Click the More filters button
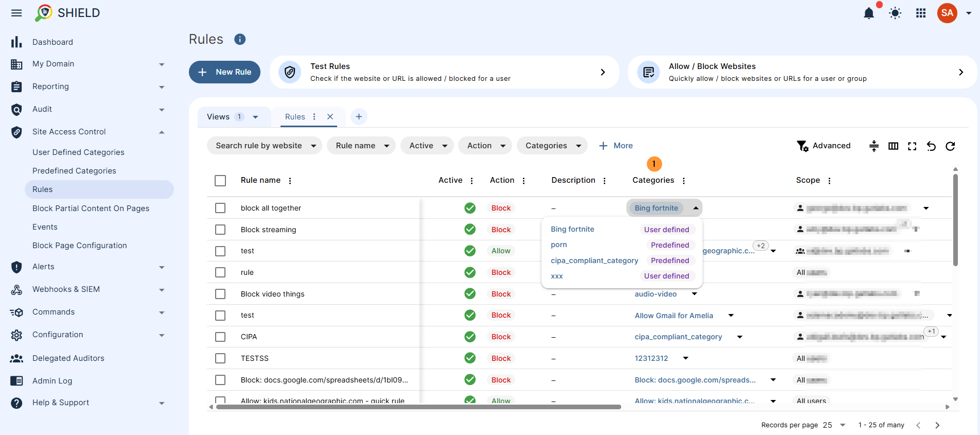Image resolution: width=980 pixels, height=435 pixels. click(x=616, y=146)
